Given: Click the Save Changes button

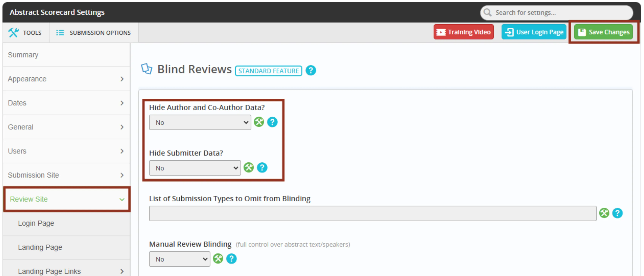Looking at the screenshot, I should [603, 32].
